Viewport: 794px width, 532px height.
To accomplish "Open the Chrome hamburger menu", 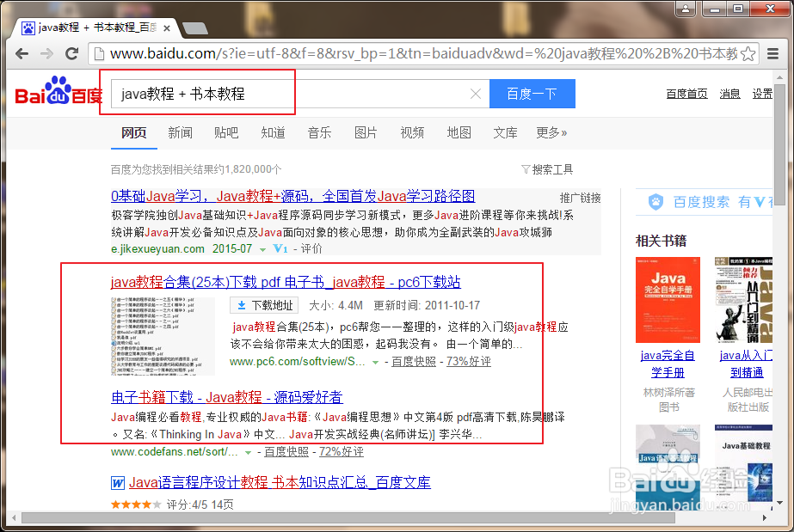I will (x=772, y=53).
